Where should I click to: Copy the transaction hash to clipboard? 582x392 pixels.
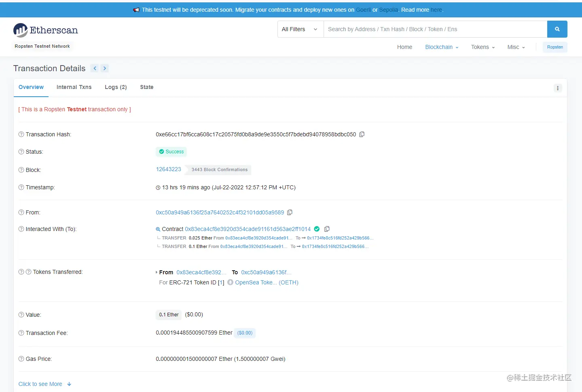362,134
